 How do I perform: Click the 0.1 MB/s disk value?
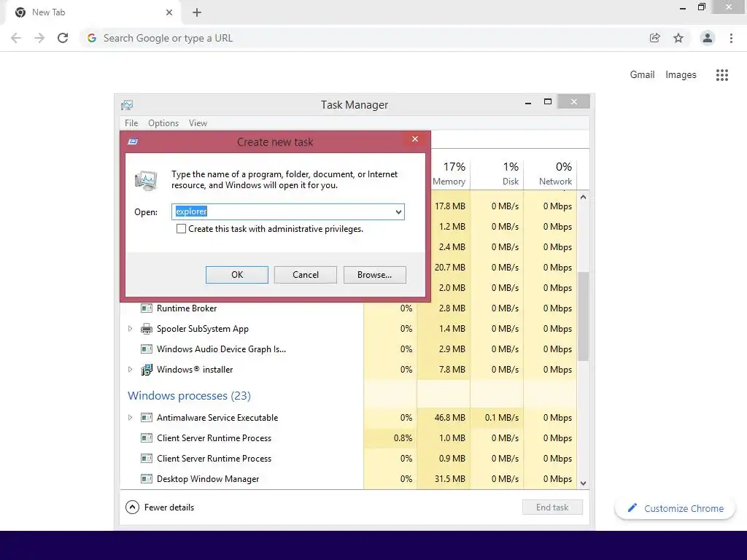click(502, 418)
